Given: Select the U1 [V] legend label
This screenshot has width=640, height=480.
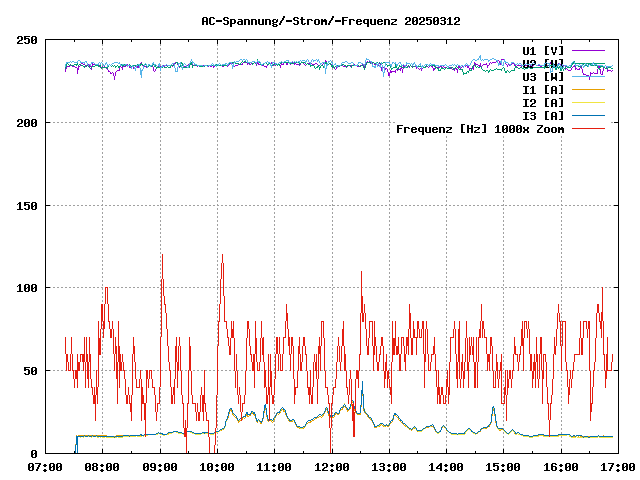Looking at the screenshot, I should (x=543, y=50).
